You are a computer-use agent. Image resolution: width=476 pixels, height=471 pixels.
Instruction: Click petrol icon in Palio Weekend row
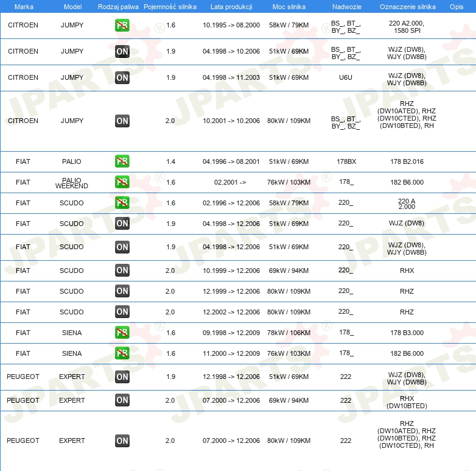pyautogui.click(x=122, y=182)
